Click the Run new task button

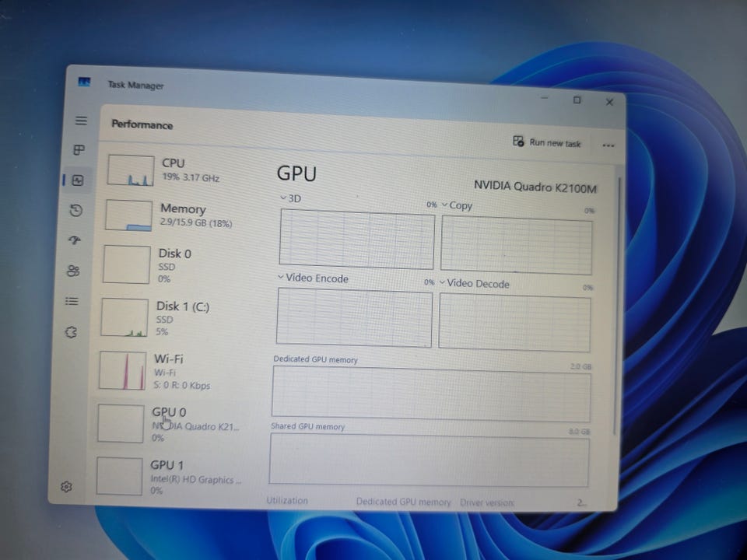coord(546,142)
